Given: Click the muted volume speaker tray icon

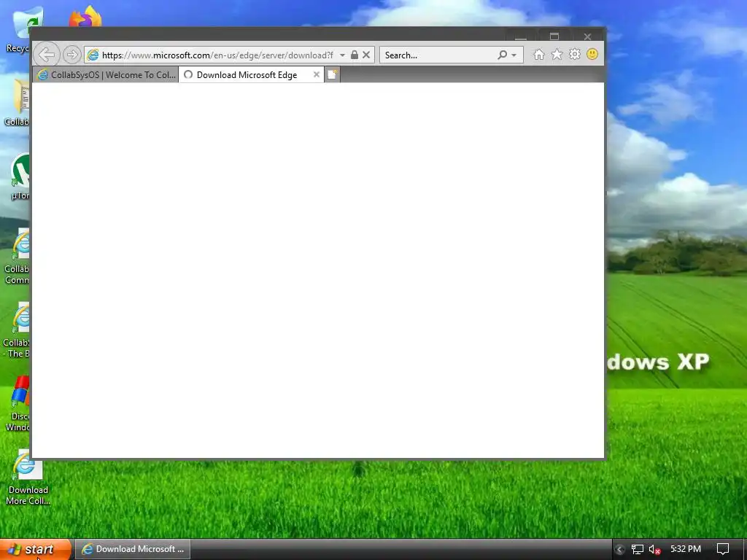Looking at the screenshot, I should tap(654, 550).
